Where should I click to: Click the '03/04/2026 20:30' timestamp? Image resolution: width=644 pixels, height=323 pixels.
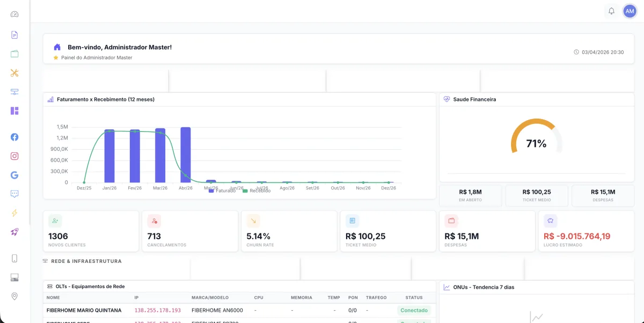click(x=603, y=52)
